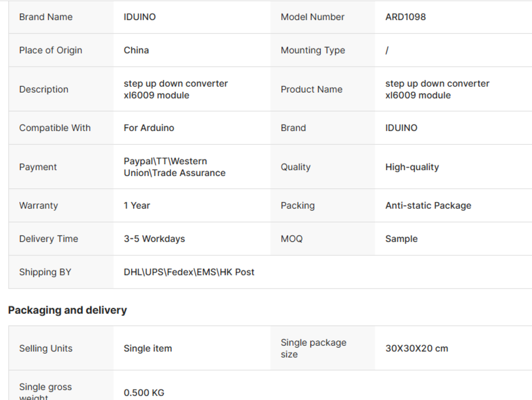Select the IDUINO value beside Brand Name
This screenshot has width=532, height=400.
coord(140,17)
